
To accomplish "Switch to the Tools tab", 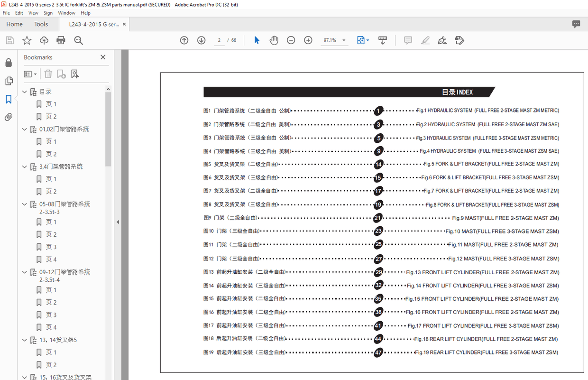I will 41,24.
